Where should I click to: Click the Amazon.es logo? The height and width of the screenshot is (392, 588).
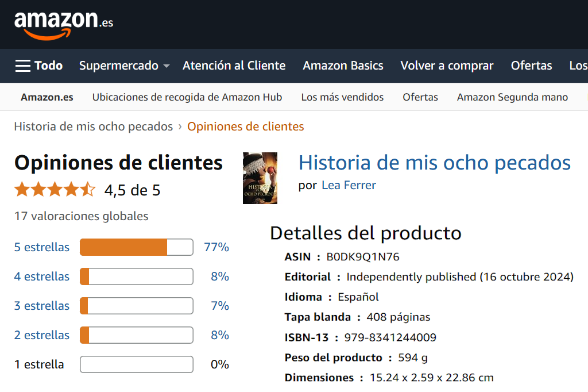coord(63,25)
